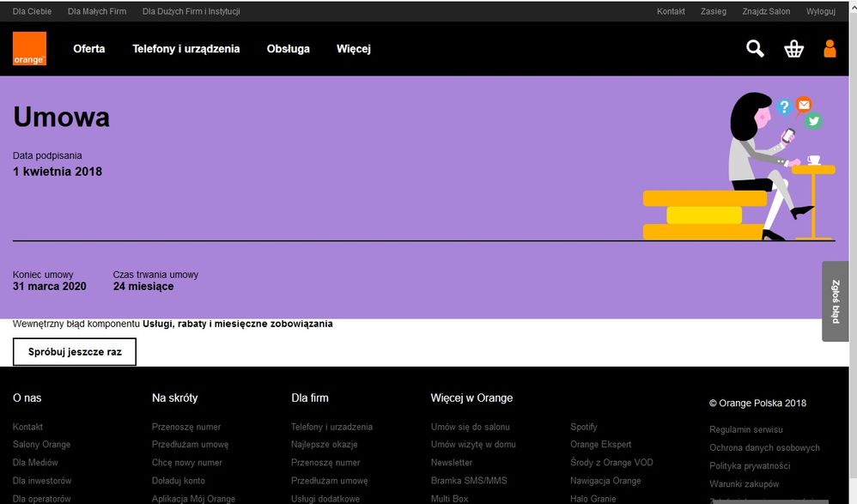The height and width of the screenshot is (504, 857).
Task: Open Telefony i urządzenia menu
Action: pyautogui.click(x=185, y=49)
